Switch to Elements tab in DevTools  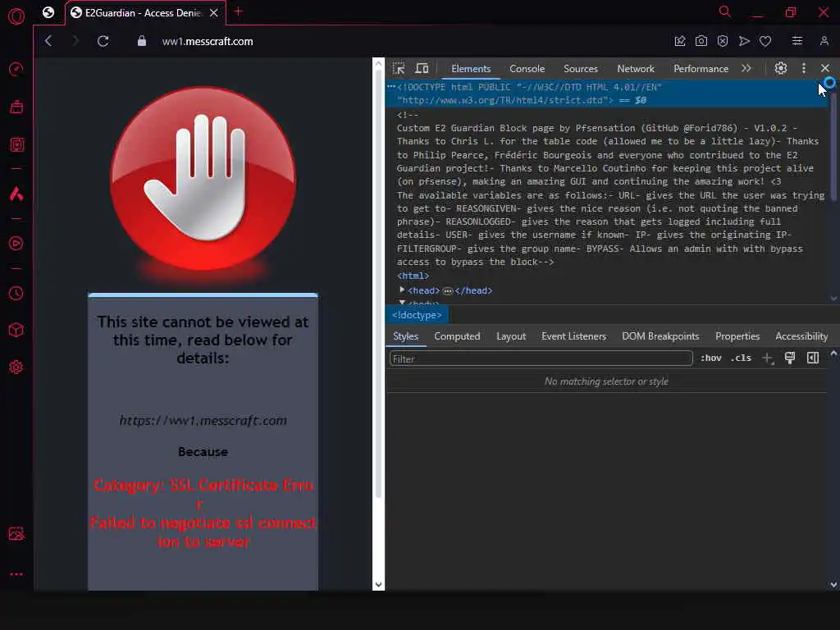click(x=471, y=69)
